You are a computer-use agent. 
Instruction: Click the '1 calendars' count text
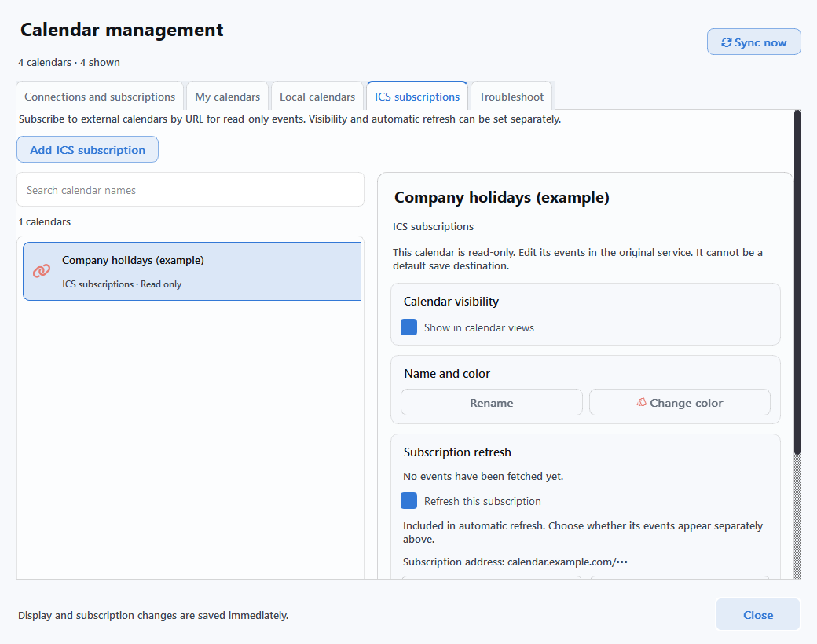click(45, 221)
